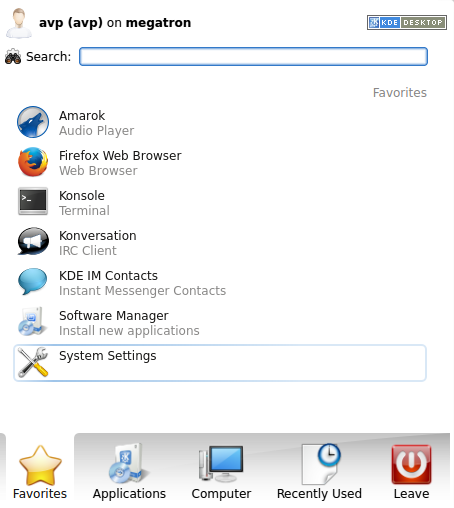Screen dimensions: 454x508
Task: Choose the Software Manager entry text
Action: coord(114,316)
